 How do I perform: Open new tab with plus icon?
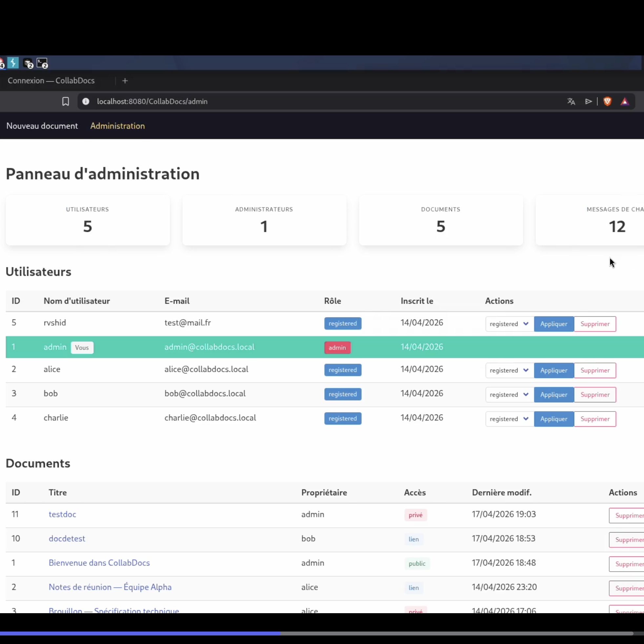[x=125, y=81]
